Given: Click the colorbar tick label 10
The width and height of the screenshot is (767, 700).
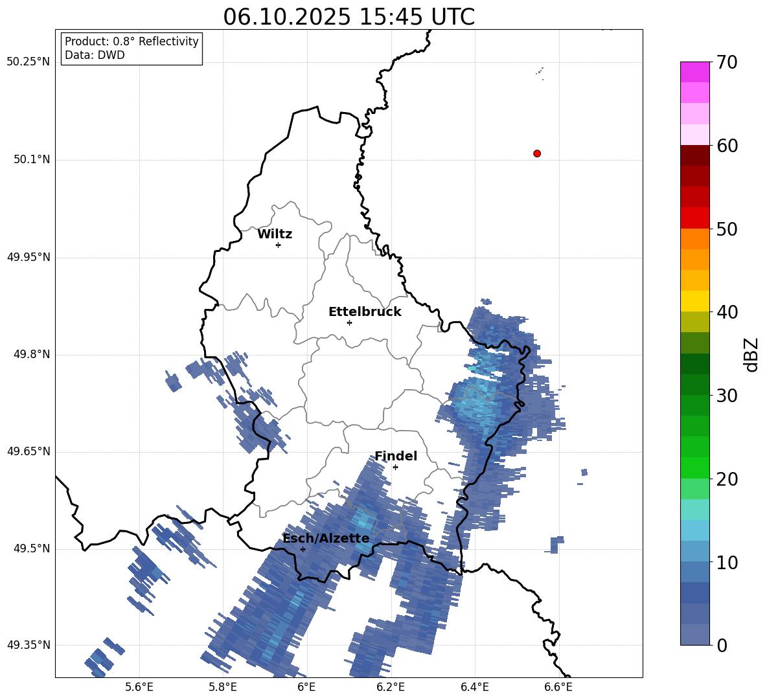Looking at the screenshot, I should (x=727, y=562).
